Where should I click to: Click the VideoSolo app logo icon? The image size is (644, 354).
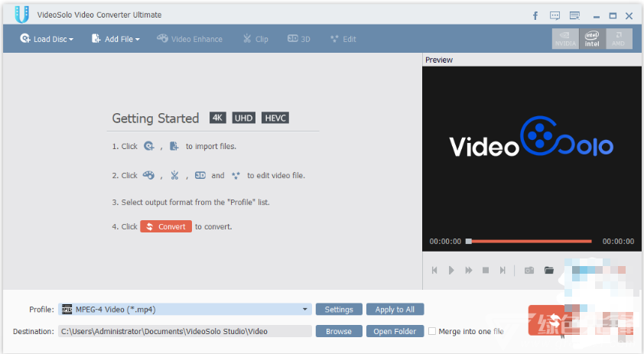click(x=21, y=15)
